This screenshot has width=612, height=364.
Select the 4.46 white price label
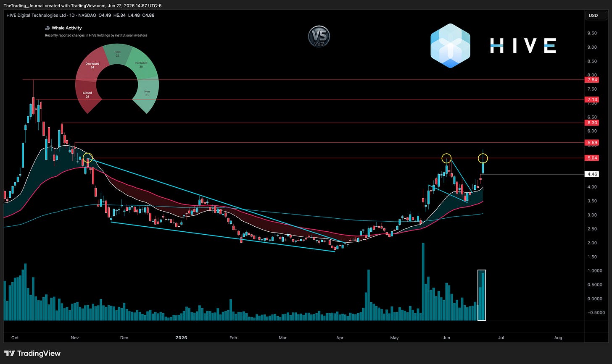pyautogui.click(x=591, y=174)
